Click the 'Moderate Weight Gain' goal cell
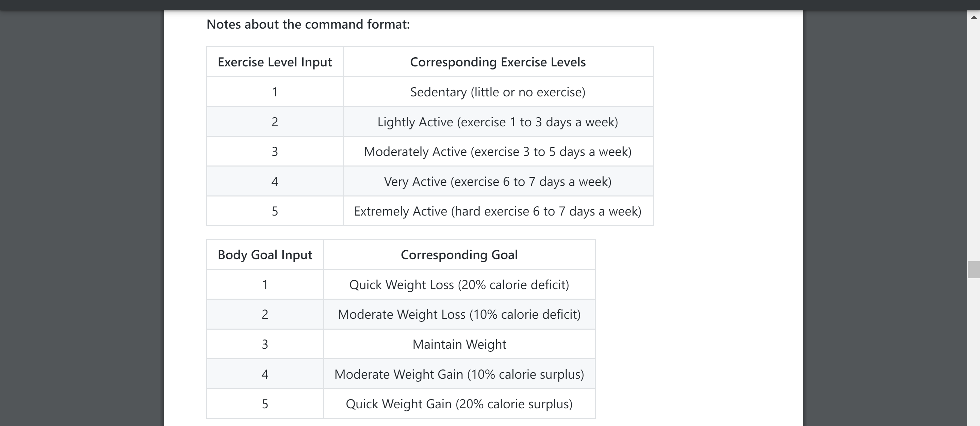The width and height of the screenshot is (980, 426). pos(459,374)
